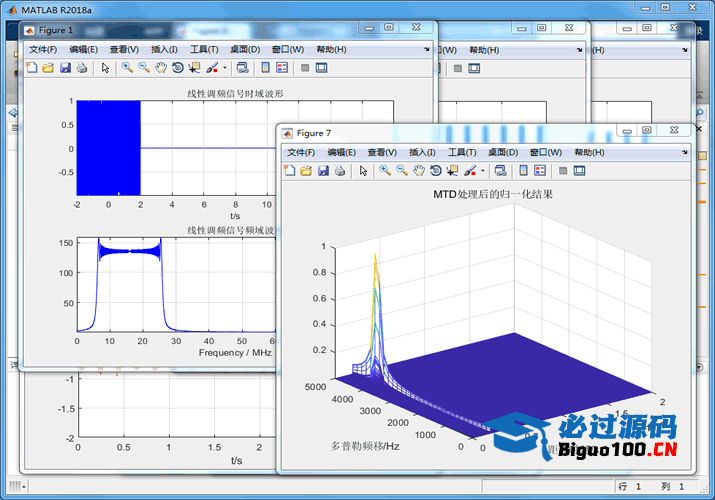Viewport: 715px width, 500px height.
Task: Click Open File icon in Figure 7 toolbar
Action: point(306,171)
